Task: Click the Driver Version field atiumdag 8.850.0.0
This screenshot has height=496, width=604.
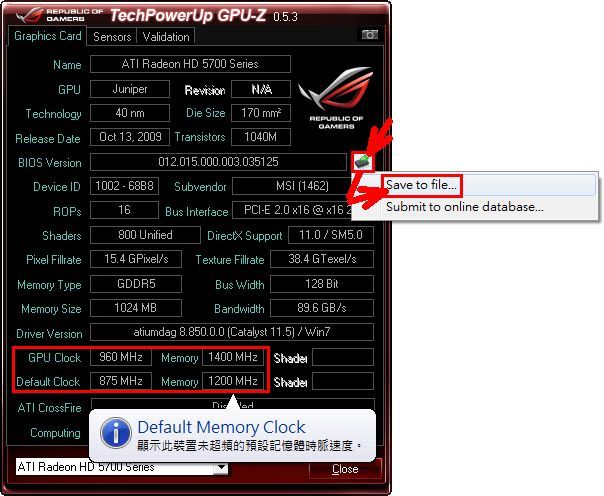Action: tap(232, 332)
